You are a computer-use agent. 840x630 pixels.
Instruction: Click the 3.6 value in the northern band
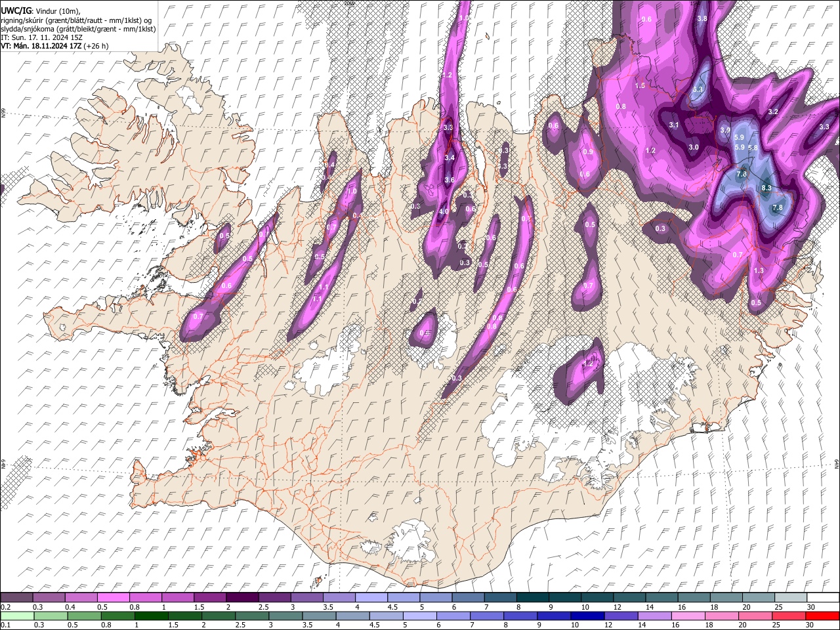450,180
